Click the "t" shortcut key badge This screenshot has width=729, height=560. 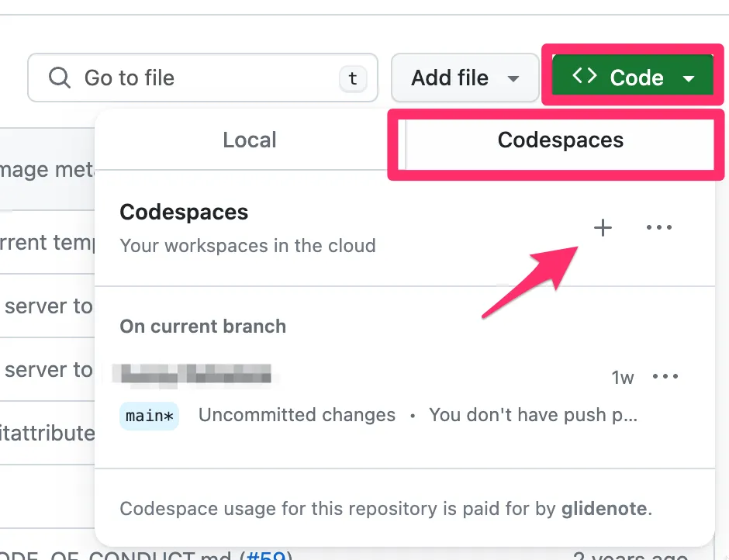click(x=352, y=78)
